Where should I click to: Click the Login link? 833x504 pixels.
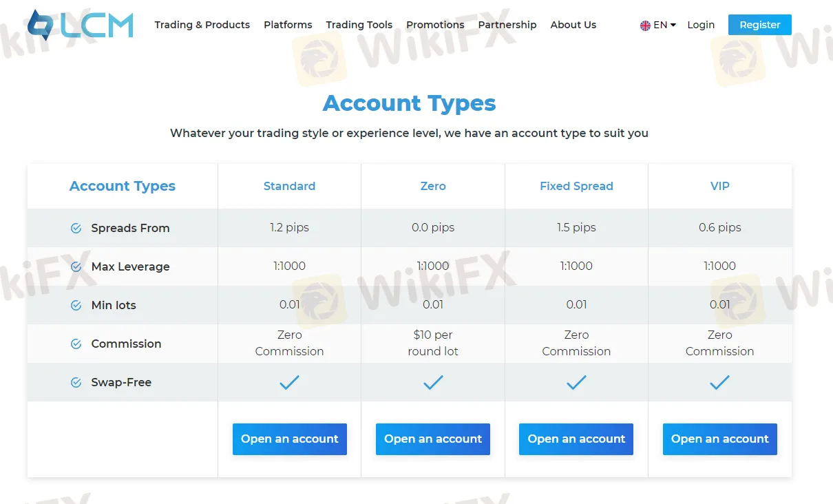[701, 25]
